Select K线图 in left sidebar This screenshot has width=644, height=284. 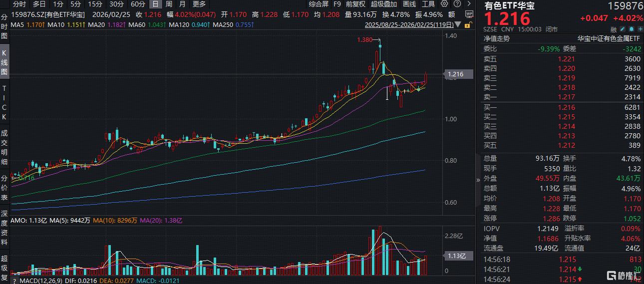(x=4, y=63)
